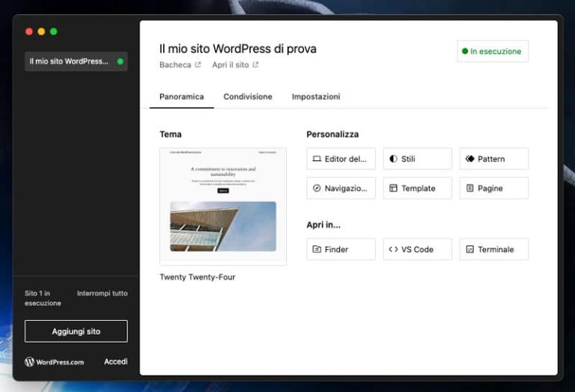Open the site in VS Code
Screen dimensions: 575x392
point(417,249)
